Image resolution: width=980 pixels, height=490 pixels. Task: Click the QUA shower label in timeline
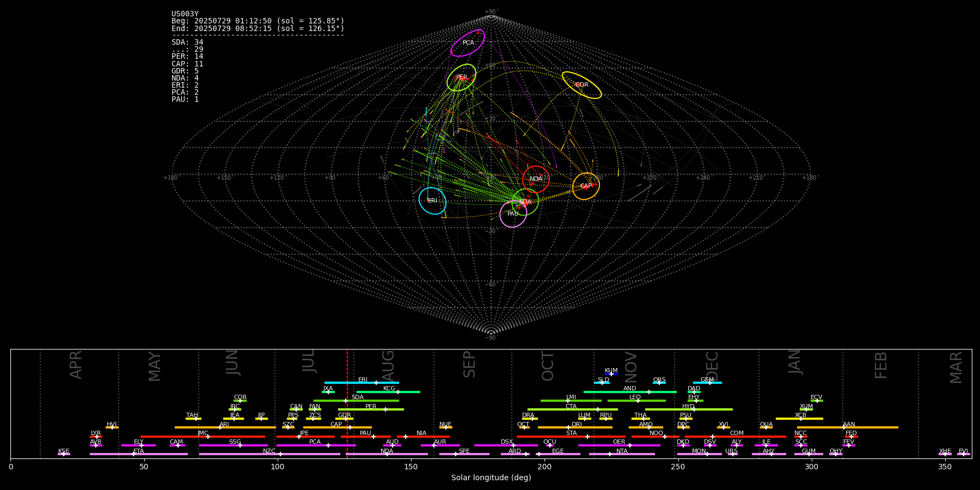766,425
